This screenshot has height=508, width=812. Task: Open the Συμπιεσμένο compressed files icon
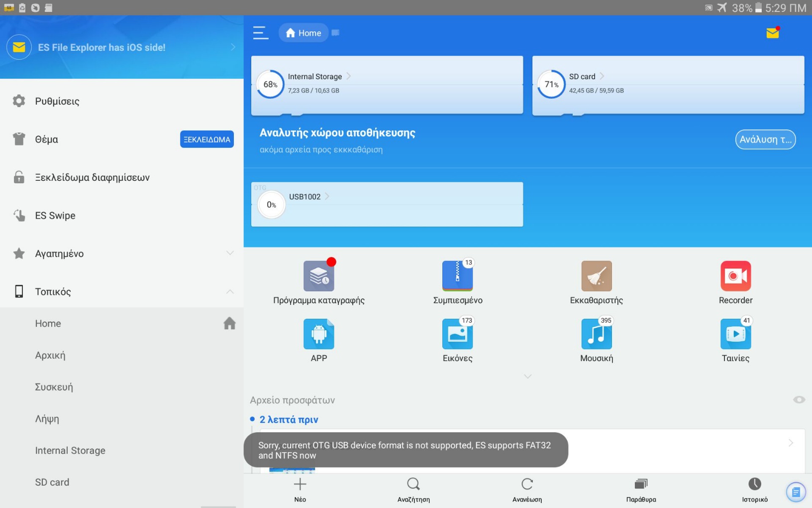click(457, 276)
